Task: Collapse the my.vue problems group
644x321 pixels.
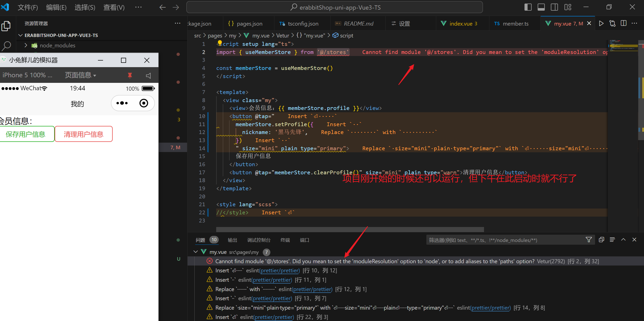Action: [x=195, y=252]
